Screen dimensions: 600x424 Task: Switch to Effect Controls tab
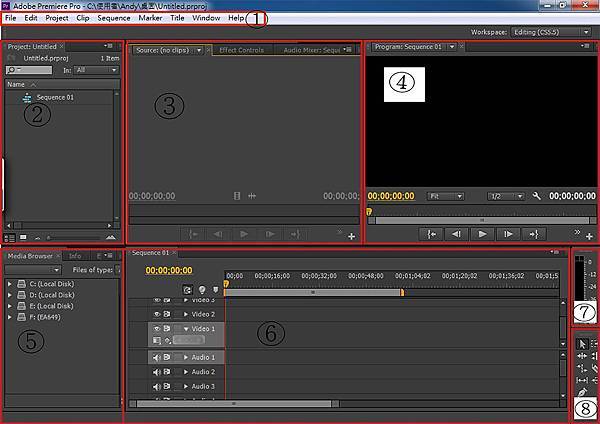click(x=241, y=50)
